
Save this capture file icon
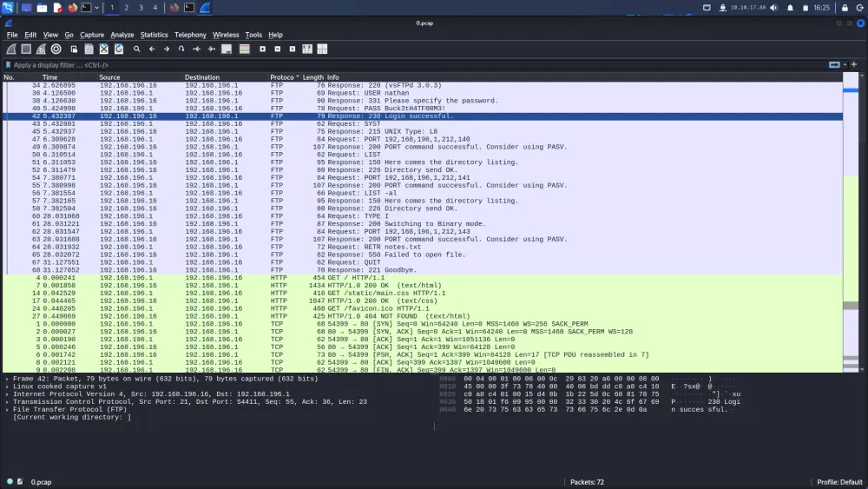pyautogui.click(x=89, y=50)
